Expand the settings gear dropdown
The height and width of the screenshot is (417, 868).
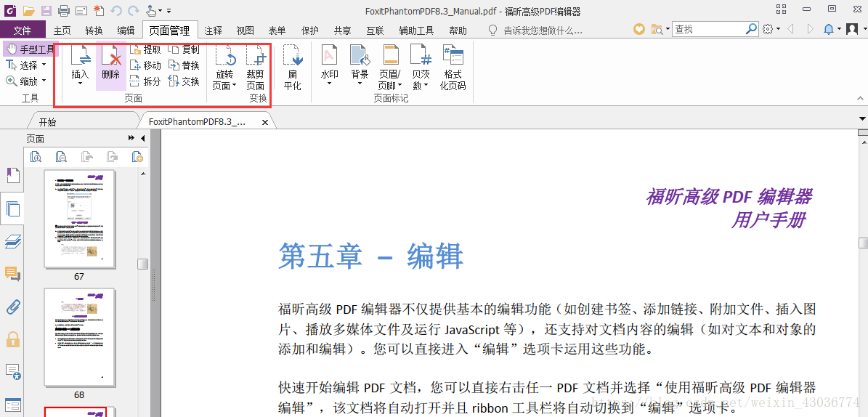(x=779, y=29)
